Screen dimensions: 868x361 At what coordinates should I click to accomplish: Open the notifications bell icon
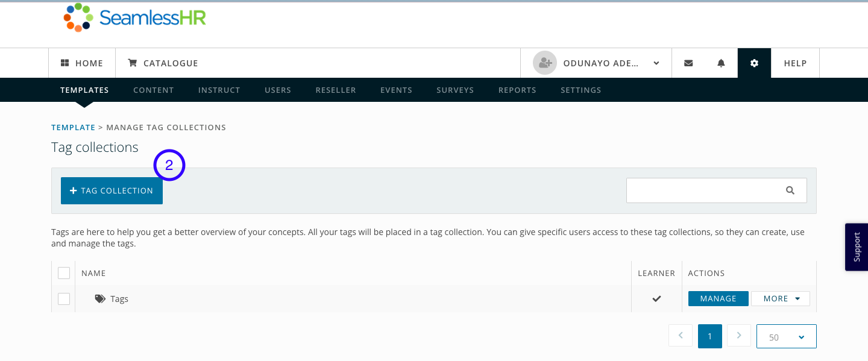click(x=721, y=63)
